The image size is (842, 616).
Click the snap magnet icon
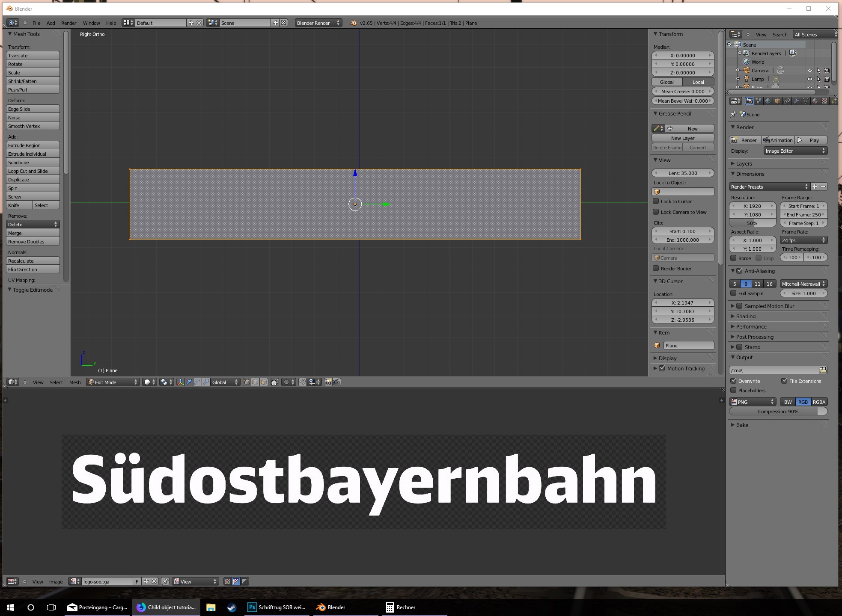click(x=302, y=382)
